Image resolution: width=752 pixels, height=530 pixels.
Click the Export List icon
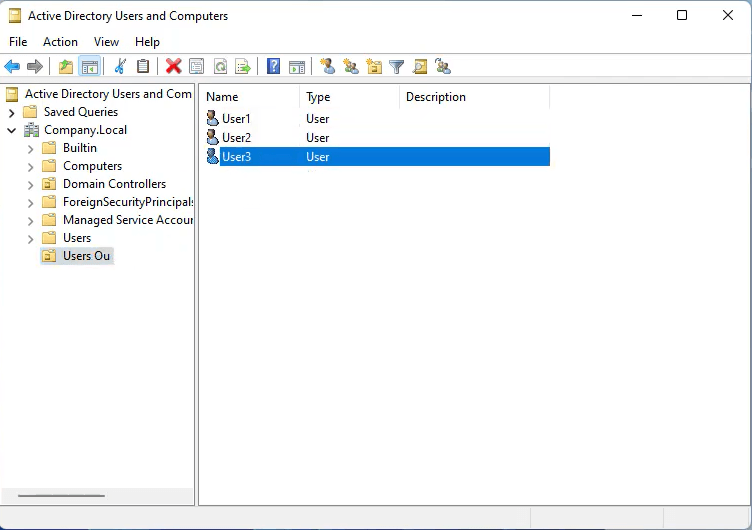point(242,67)
